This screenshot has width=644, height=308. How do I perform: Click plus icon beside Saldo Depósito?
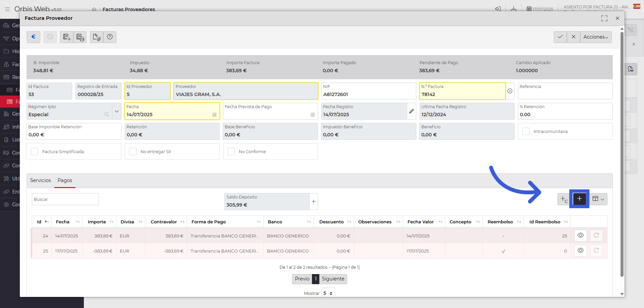click(313, 202)
